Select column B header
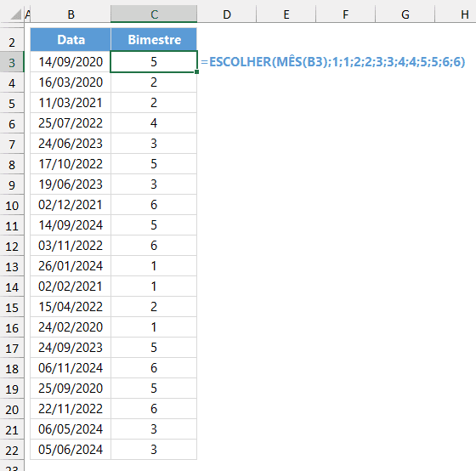476x471 pixels. [71, 14]
